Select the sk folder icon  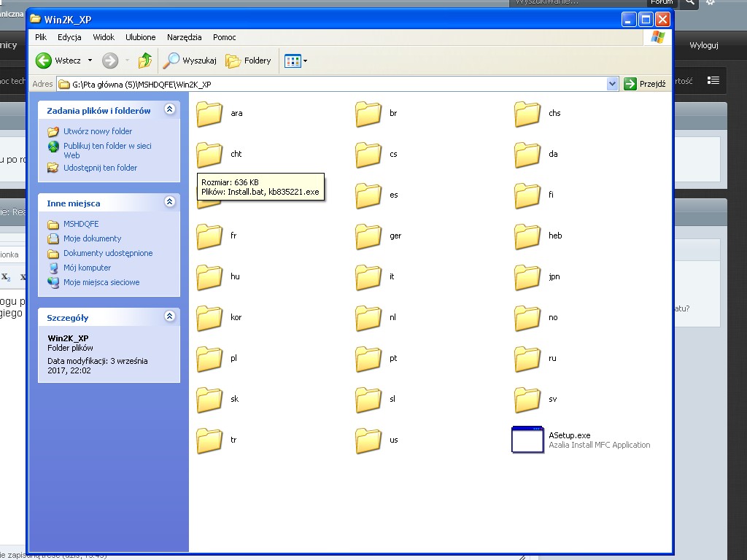209,400
